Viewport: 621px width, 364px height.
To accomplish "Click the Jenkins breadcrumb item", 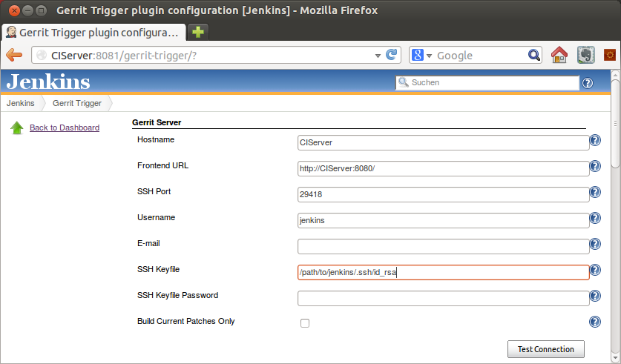I will [x=20, y=103].
